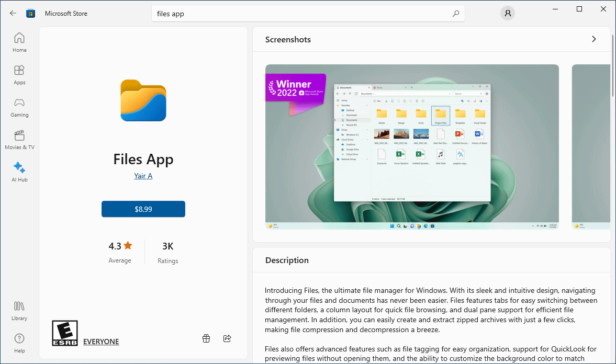Open the AI Hub section
The image size is (616, 364).
19,173
